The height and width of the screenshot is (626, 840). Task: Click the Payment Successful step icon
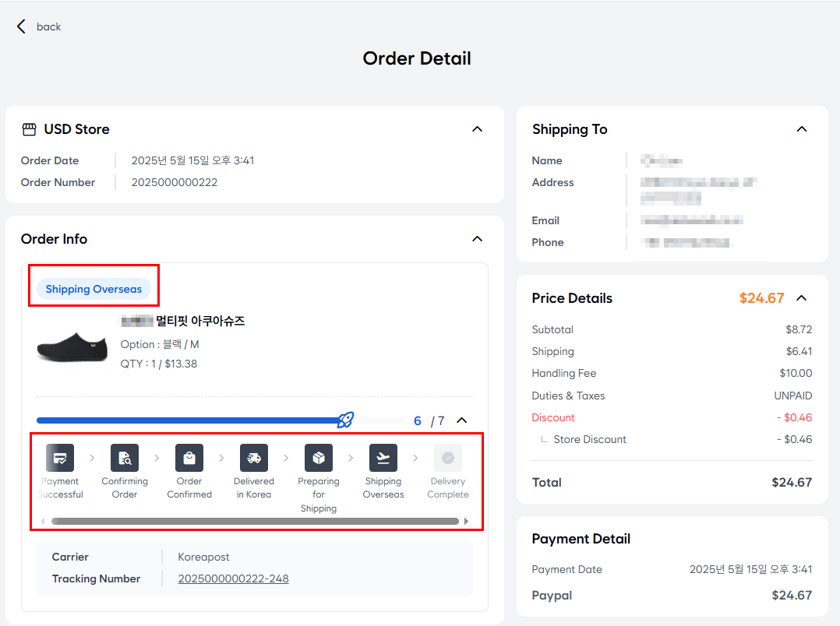point(60,458)
